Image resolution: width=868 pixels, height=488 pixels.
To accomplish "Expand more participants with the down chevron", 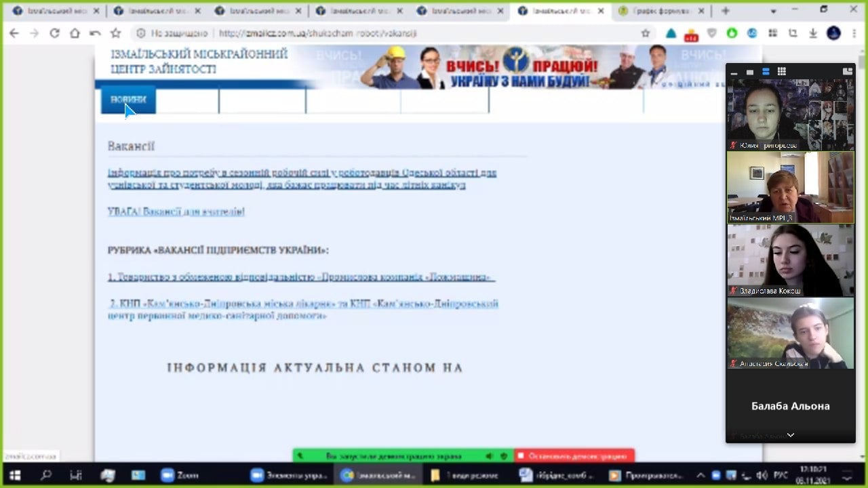I will coord(790,435).
